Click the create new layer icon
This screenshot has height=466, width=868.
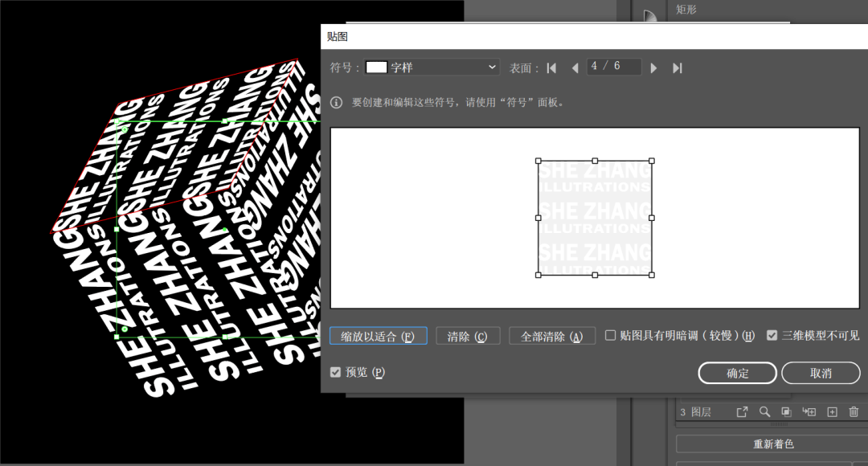(x=832, y=412)
